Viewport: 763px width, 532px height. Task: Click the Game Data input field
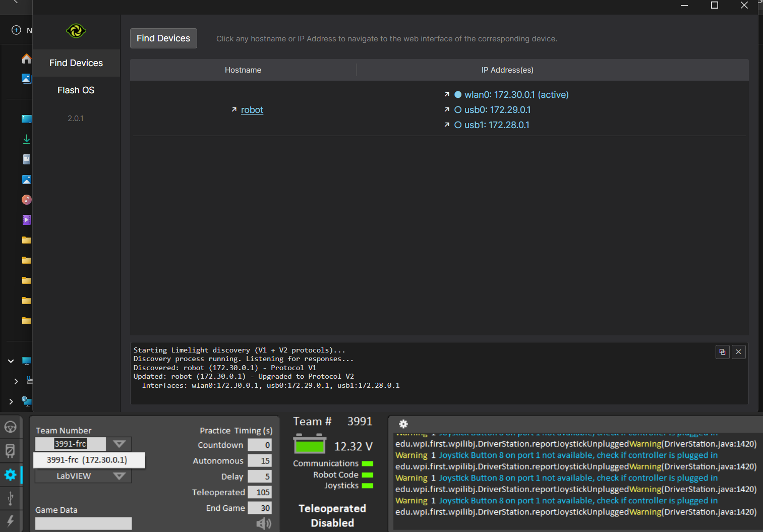pyautogui.click(x=83, y=523)
